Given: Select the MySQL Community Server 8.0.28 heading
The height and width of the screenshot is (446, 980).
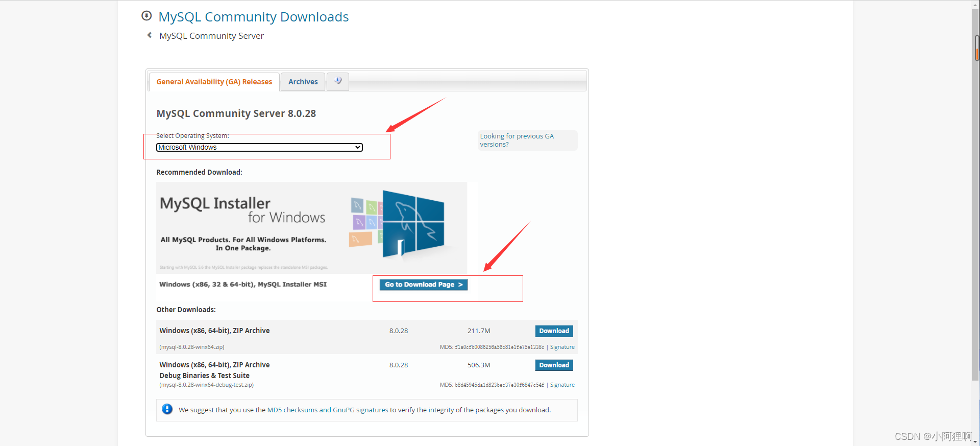Looking at the screenshot, I should pos(236,113).
